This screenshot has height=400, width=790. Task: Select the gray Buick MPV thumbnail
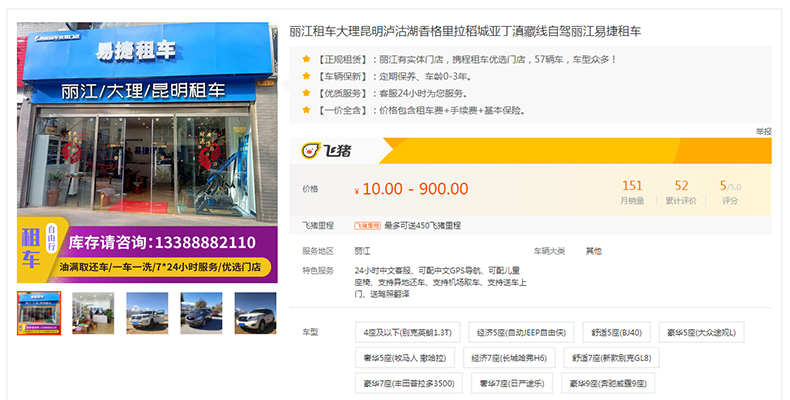tap(201, 313)
